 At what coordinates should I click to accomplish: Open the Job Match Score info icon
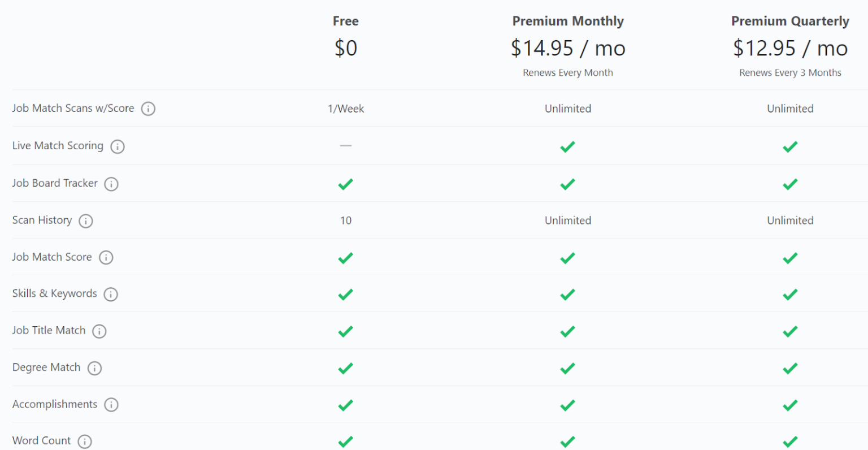[106, 257]
